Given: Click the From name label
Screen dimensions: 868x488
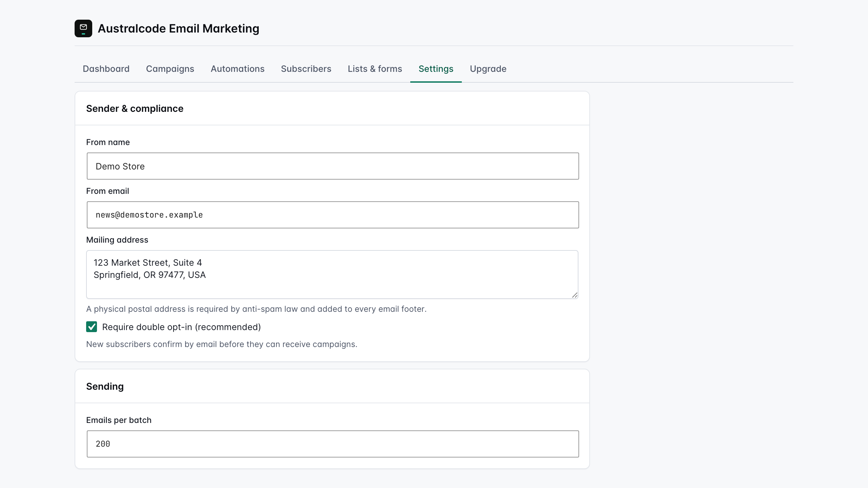Looking at the screenshot, I should [x=108, y=142].
